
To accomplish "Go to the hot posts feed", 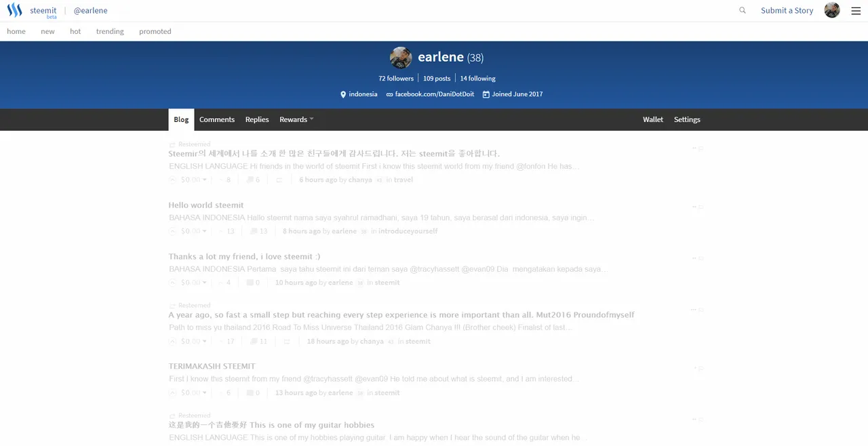I will point(75,31).
